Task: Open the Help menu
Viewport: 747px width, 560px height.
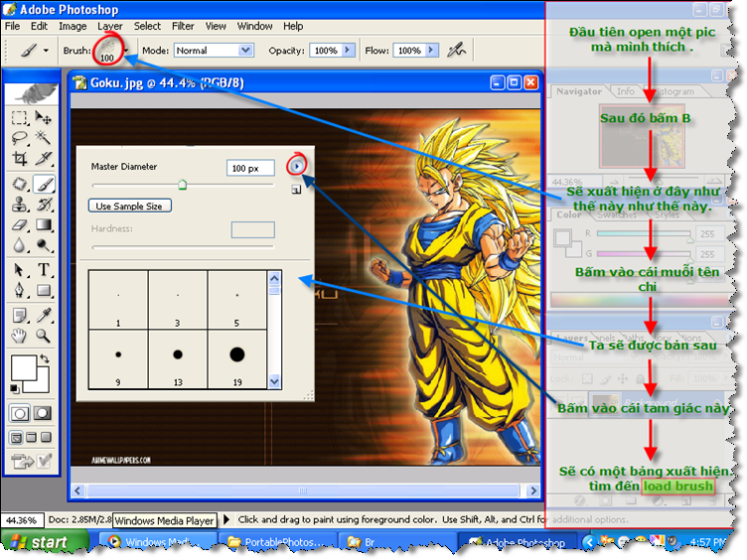Action: [293, 26]
